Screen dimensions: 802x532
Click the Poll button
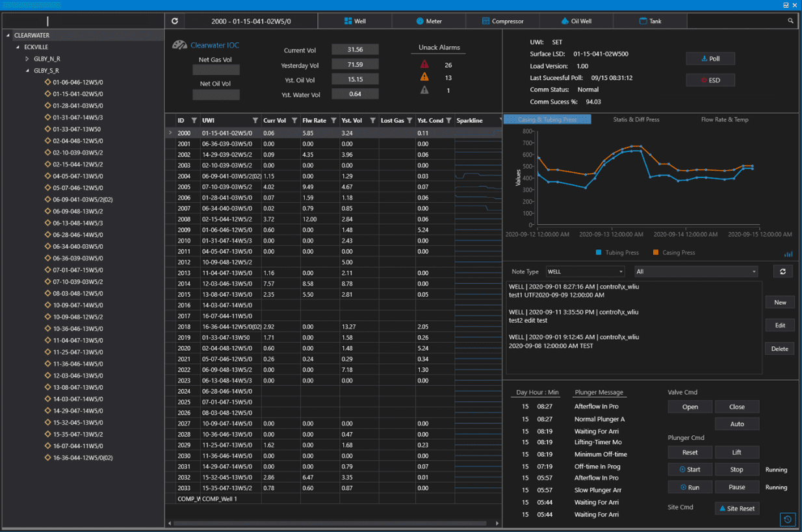[x=710, y=58]
